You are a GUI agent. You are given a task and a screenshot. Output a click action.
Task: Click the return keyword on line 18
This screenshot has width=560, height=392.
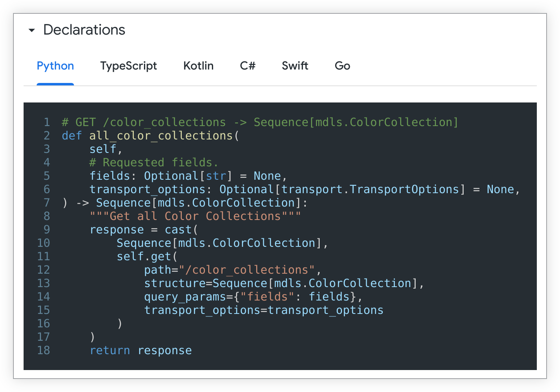coord(110,351)
